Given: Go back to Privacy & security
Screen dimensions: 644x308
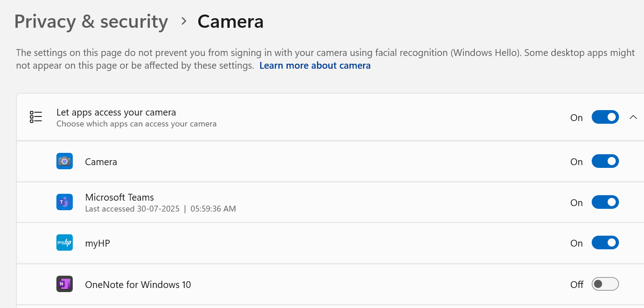Looking at the screenshot, I should (91, 21).
